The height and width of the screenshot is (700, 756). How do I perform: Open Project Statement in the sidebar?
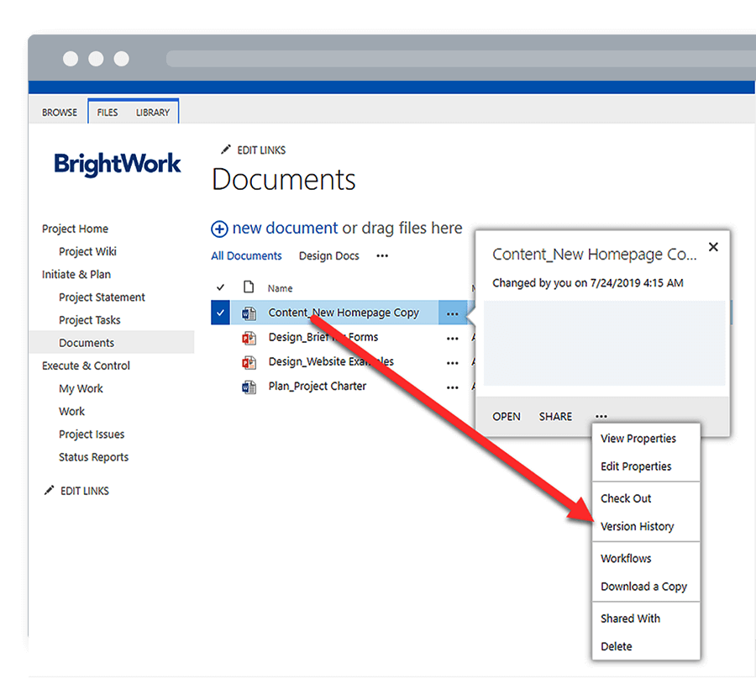102,297
